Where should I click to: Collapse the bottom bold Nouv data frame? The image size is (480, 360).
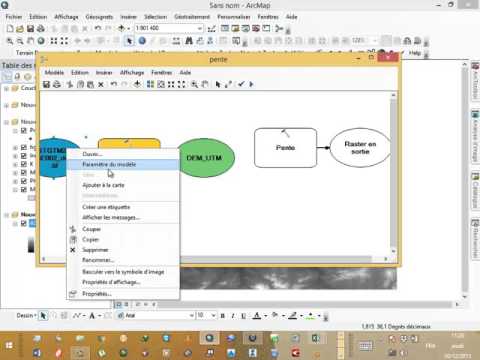(6, 215)
